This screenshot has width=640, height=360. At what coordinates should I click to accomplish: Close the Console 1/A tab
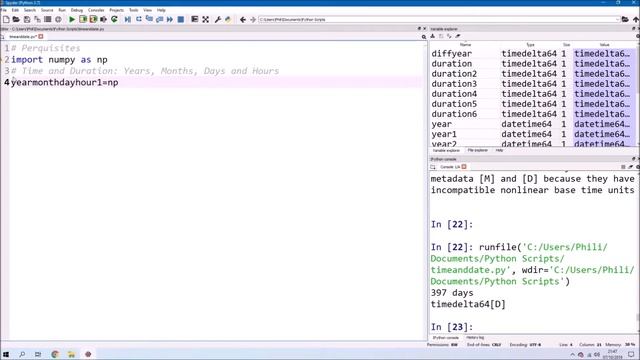(x=464, y=167)
